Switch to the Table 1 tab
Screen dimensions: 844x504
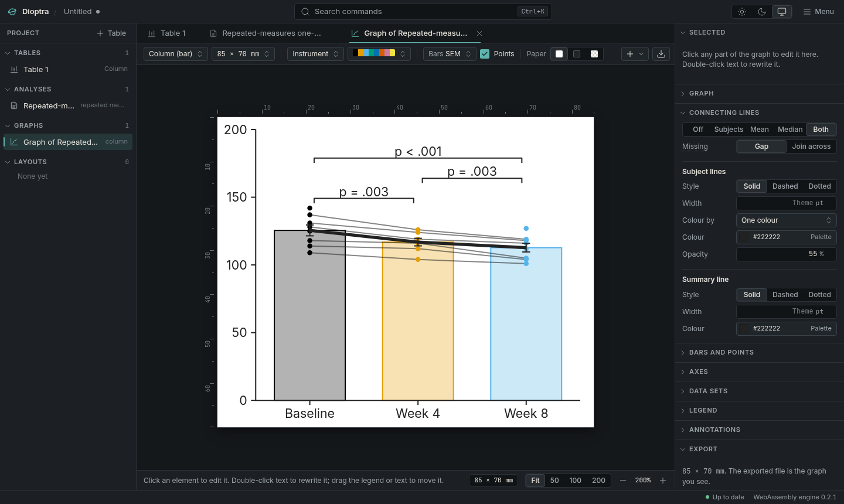(x=167, y=33)
